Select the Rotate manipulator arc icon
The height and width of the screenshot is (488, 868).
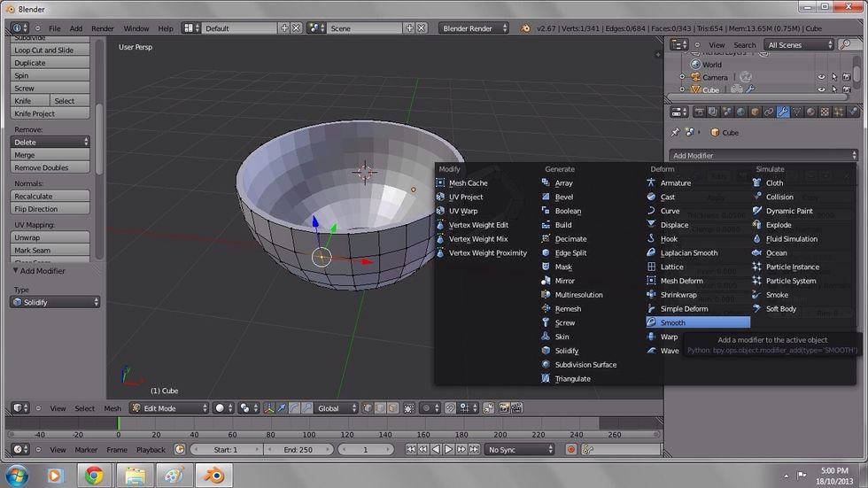[294, 408]
